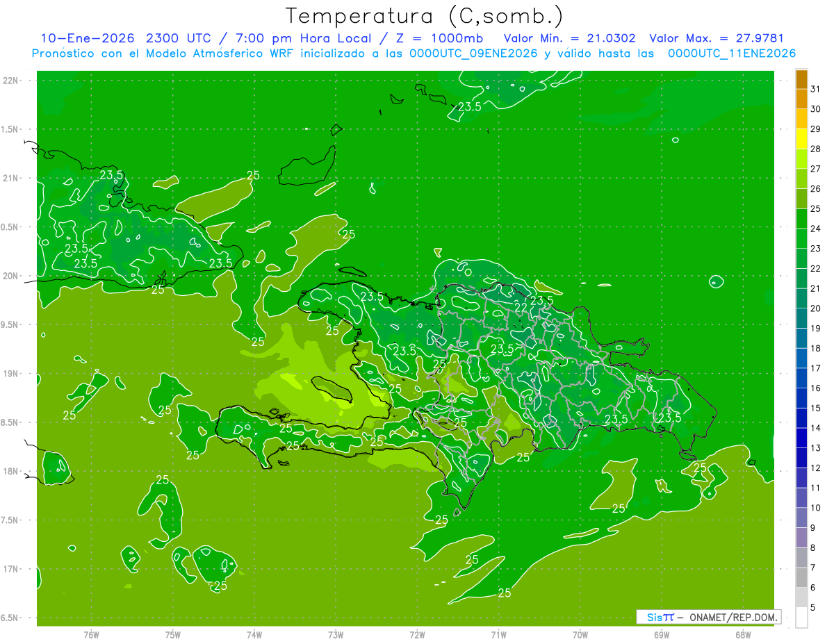Select the lime color-scale swatch between 27 and 28
The width and height of the screenshot is (834, 644).
[x=801, y=158]
